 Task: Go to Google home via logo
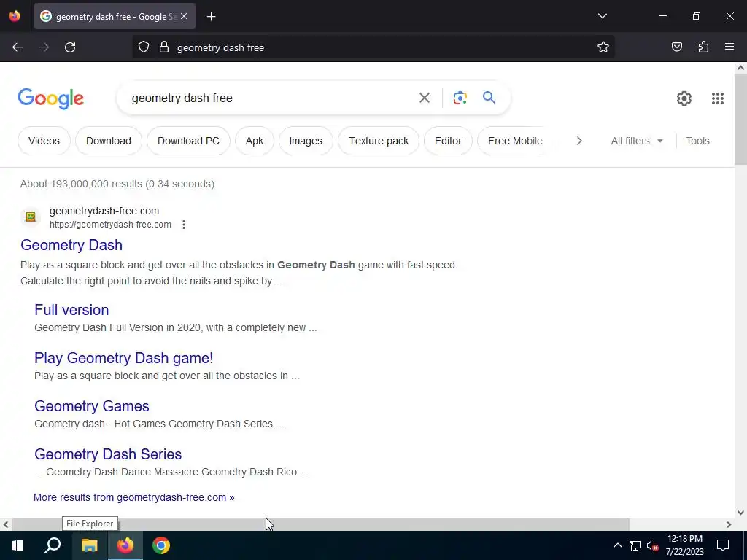50,98
